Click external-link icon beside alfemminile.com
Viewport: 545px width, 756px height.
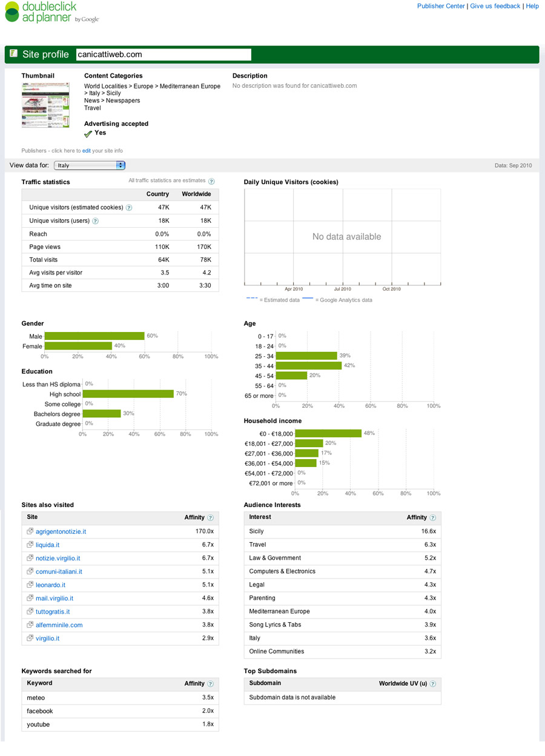click(30, 625)
